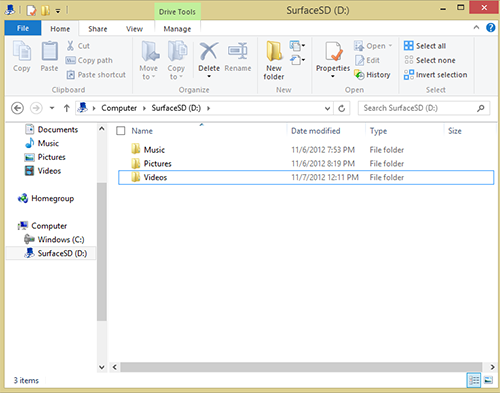The width and height of the screenshot is (500, 393).
Task: Sort by the Type column header
Action: coord(378,131)
